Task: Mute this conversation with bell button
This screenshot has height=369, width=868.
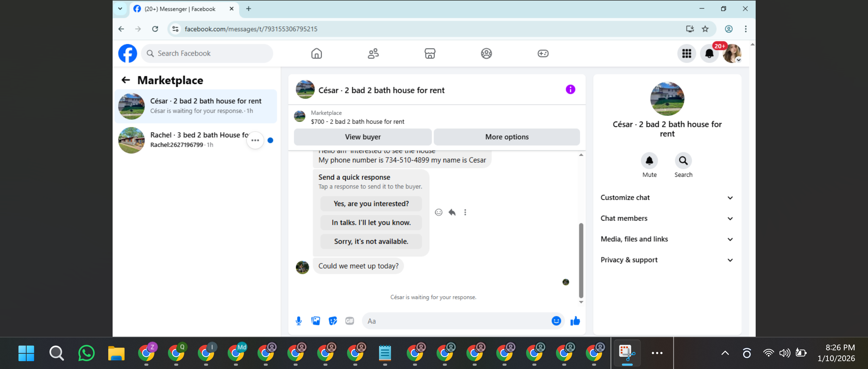Action: coord(649,161)
